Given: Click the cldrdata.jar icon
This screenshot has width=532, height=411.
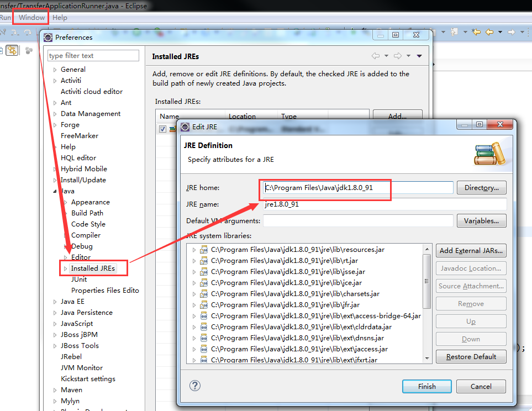Looking at the screenshot, I should pos(203,327).
